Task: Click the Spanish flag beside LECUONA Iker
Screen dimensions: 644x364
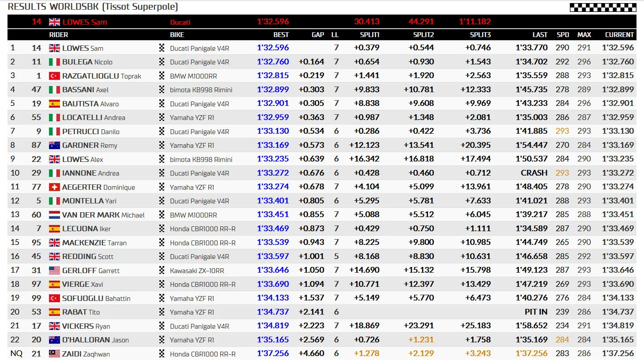Action: (x=54, y=229)
